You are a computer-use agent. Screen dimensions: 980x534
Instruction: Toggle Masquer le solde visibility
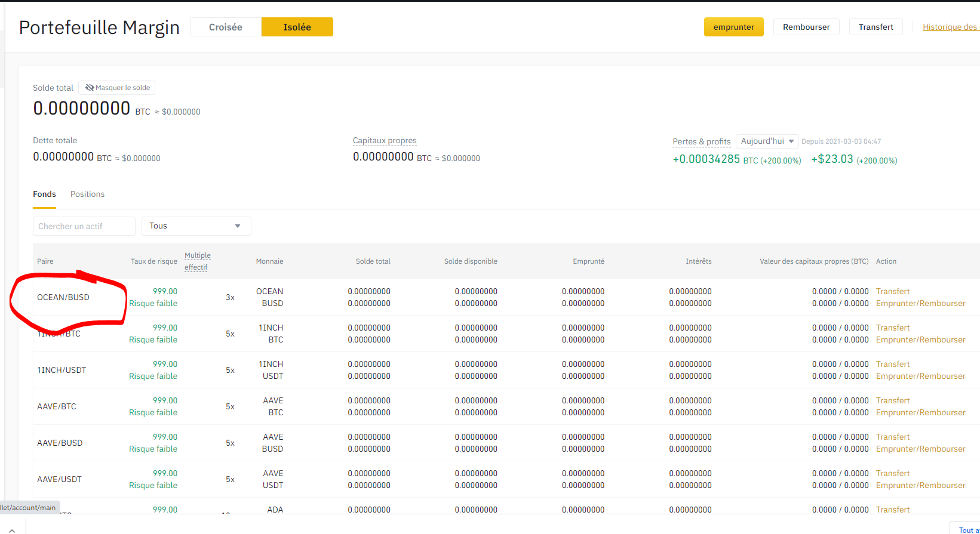pos(117,88)
